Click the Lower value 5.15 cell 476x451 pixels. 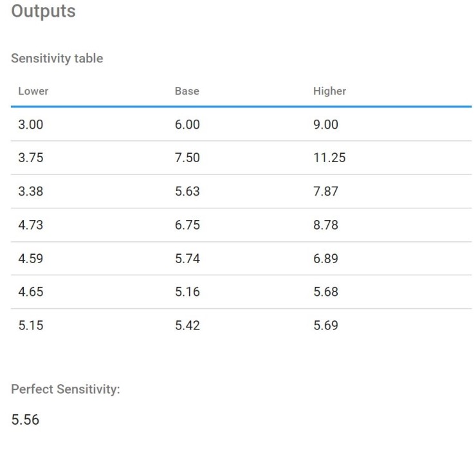[31, 326]
